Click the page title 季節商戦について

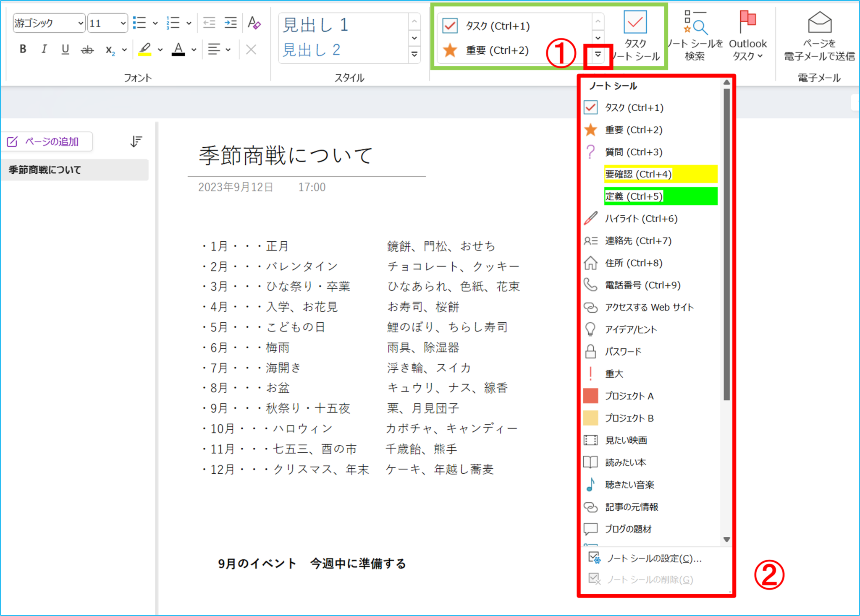pos(286,156)
